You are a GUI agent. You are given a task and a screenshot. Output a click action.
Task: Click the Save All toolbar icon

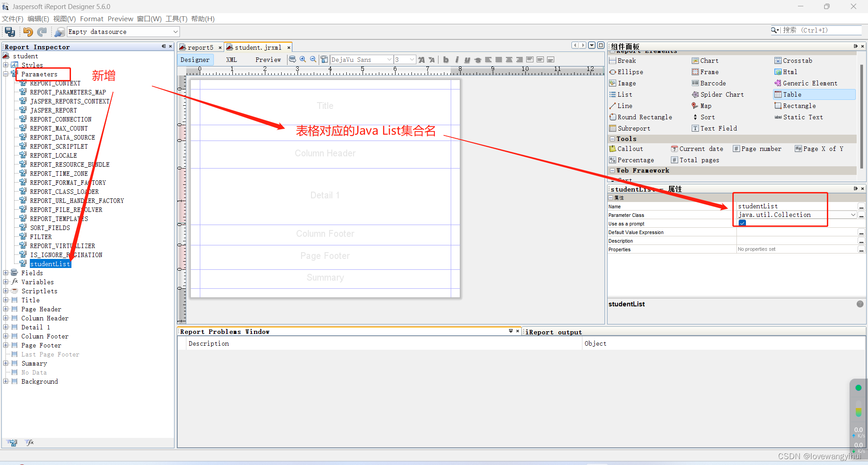click(10, 32)
